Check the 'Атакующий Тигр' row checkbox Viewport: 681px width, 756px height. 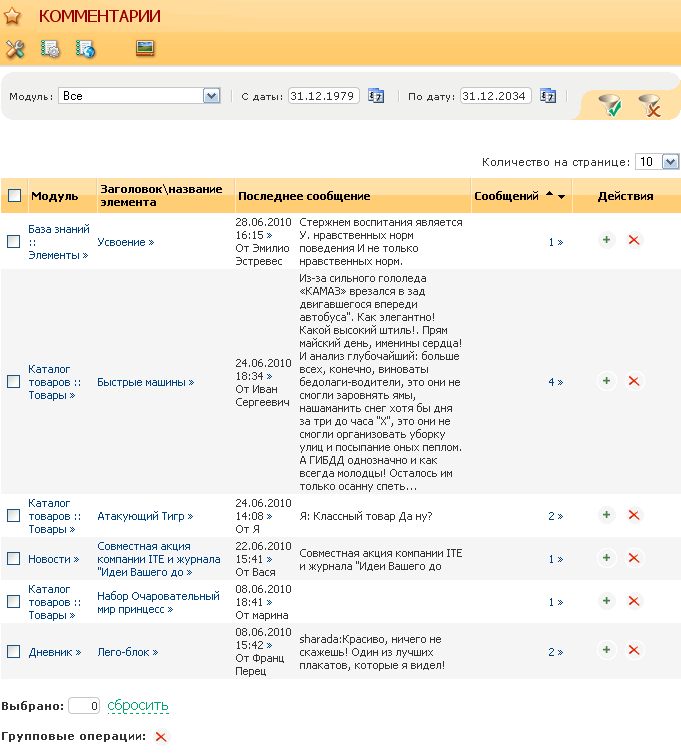13,516
